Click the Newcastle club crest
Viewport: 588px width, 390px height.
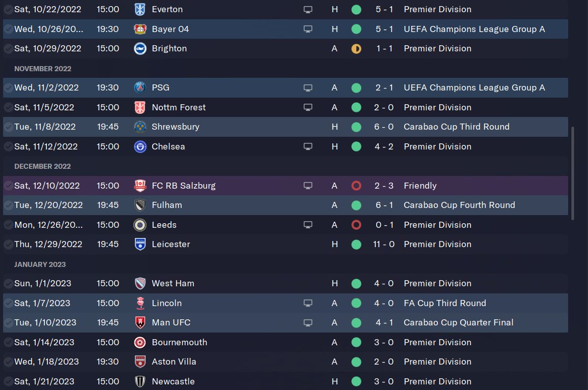click(139, 381)
